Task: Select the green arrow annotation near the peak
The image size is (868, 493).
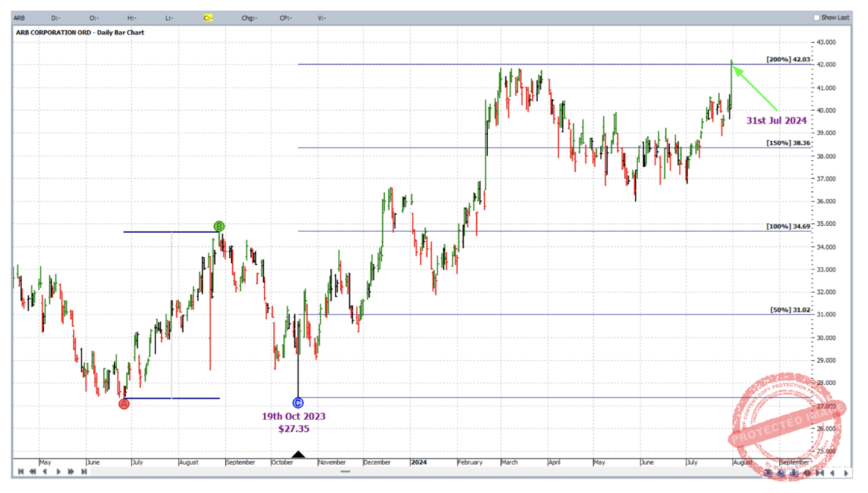Action: pyautogui.click(x=755, y=88)
